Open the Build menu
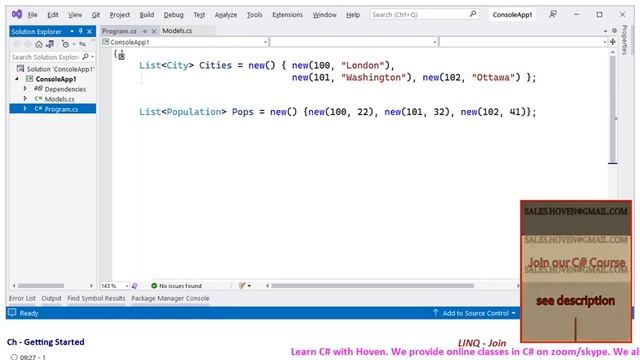The width and height of the screenshot is (640, 360). point(147,15)
